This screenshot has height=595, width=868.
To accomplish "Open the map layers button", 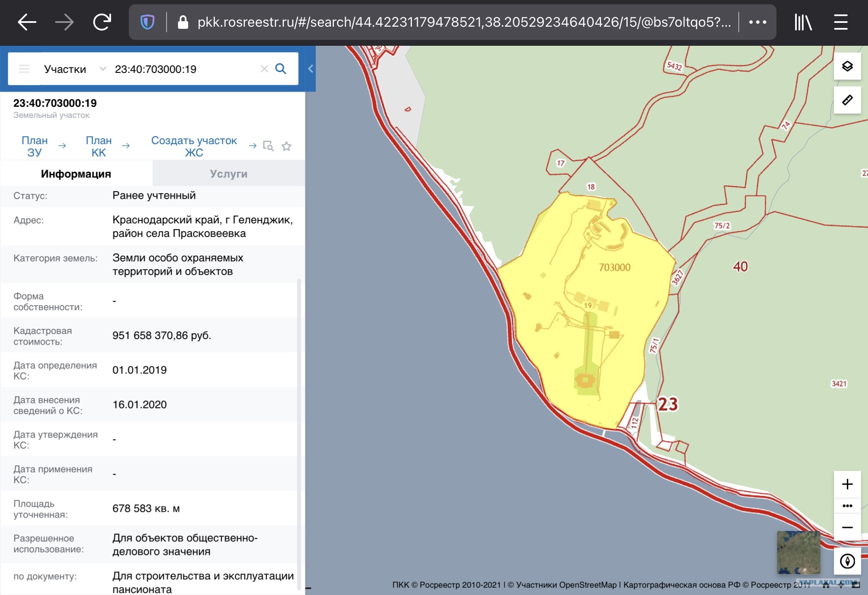I will click(x=847, y=66).
